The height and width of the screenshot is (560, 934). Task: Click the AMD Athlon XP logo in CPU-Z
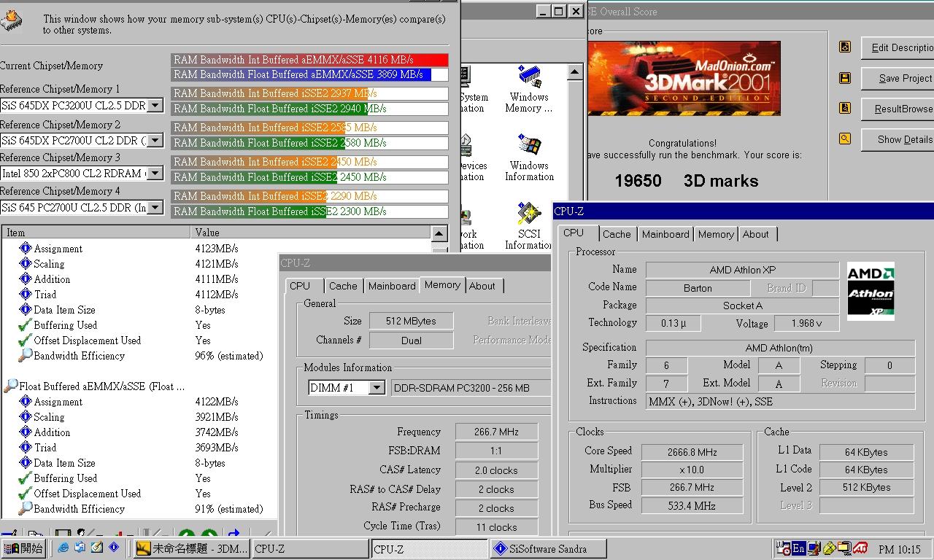tap(871, 291)
